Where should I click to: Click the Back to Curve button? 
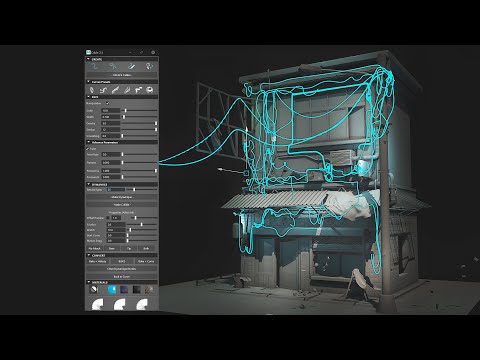122,277
